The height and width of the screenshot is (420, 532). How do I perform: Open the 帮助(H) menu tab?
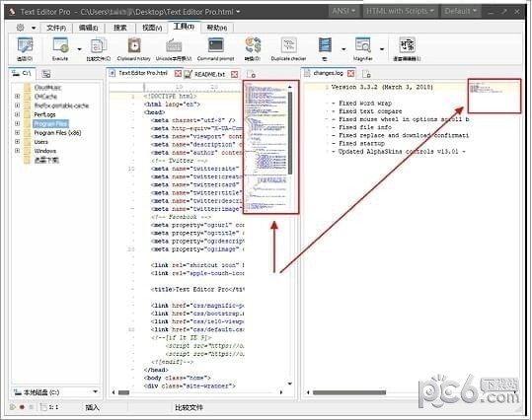coord(217,28)
